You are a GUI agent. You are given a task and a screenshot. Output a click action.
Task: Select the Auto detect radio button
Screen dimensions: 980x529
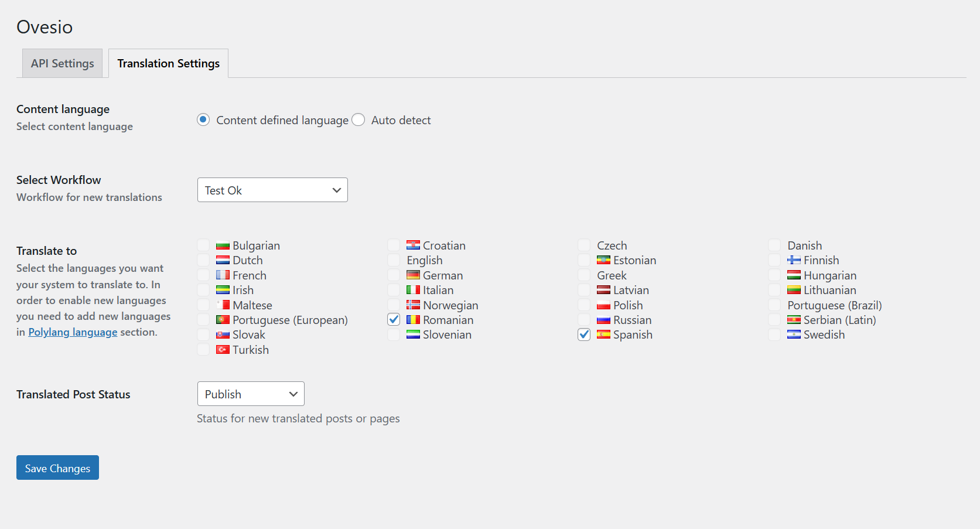click(x=358, y=120)
